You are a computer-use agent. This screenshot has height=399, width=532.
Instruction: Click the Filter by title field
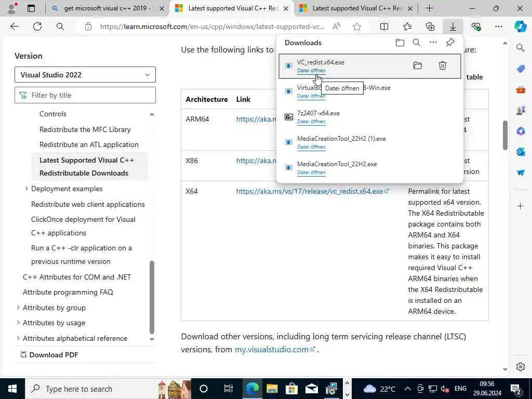(85, 95)
